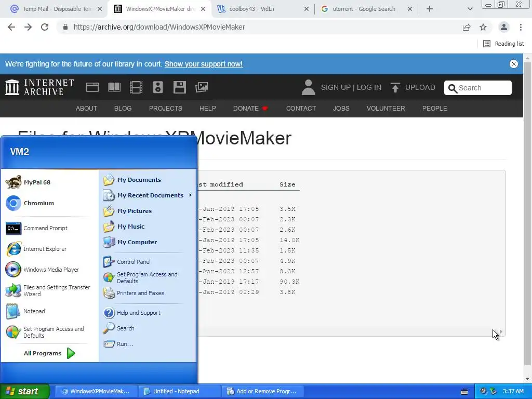
Task: Click the Internet Archive Search field
Action: point(478,88)
